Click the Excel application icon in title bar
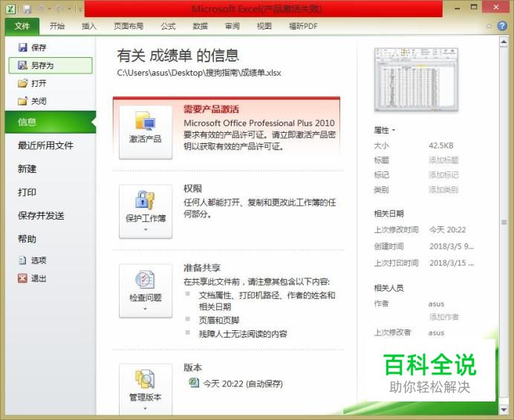The height and width of the screenshot is (420, 514). coord(10,9)
